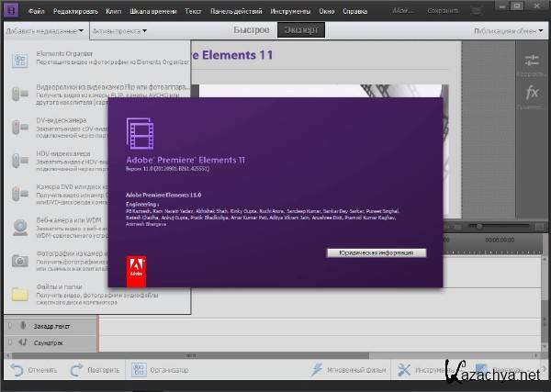Open Файлы и папки folder icon
The height and width of the screenshot is (392, 551).
(19, 295)
